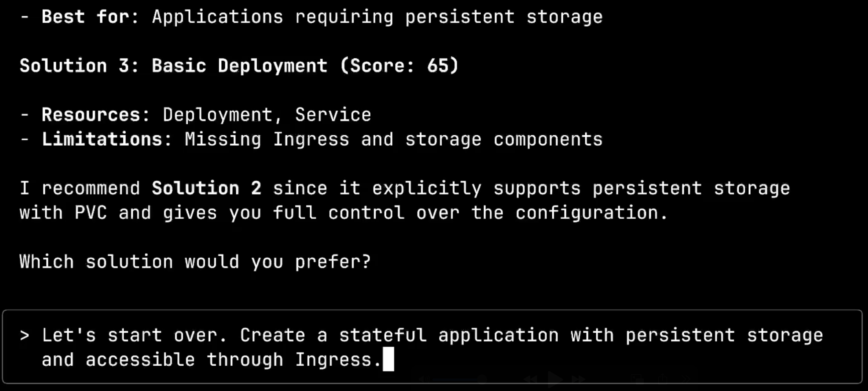868x391 pixels.
Task: Click the 'Best for' bullet label
Action: [x=85, y=17]
